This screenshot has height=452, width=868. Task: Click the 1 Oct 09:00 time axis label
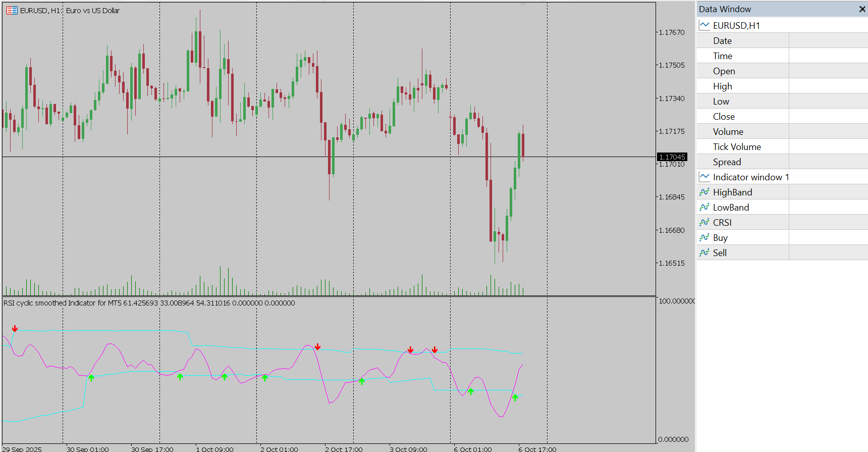pyautogui.click(x=214, y=449)
